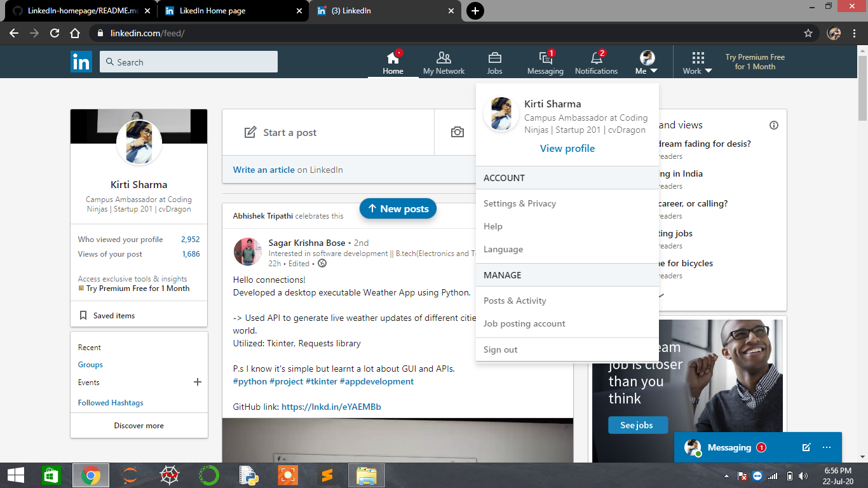
Task: Go back to the previous page
Action: coord(14,33)
